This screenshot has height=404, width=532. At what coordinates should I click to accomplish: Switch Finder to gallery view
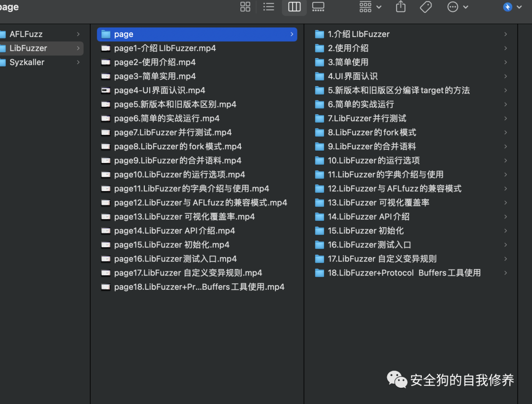tap(318, 7)
